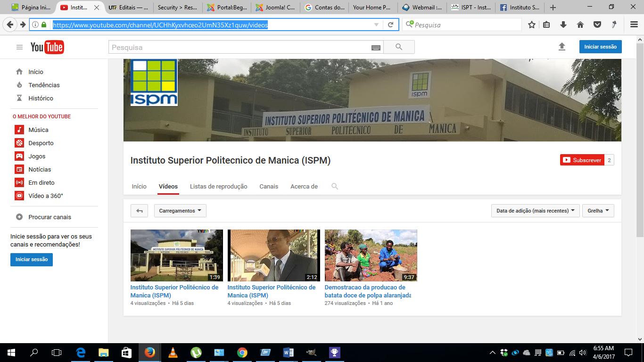Show the Firefox bookmarks list

546,25
